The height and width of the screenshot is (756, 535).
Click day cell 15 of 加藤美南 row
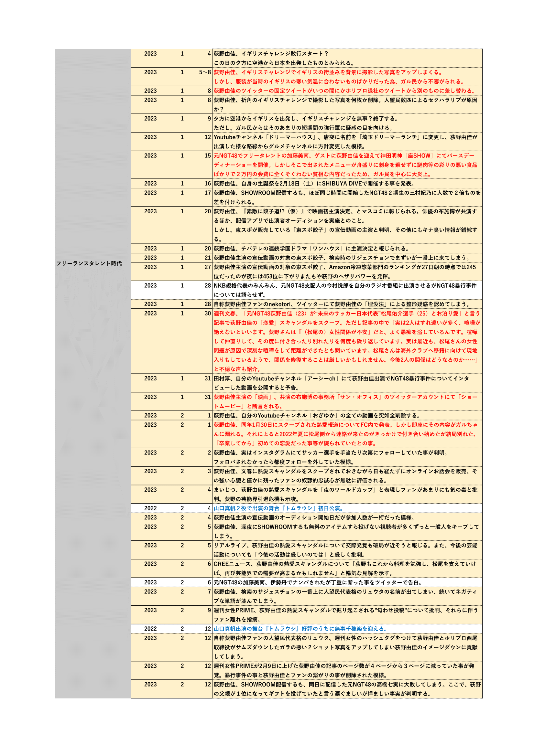[208, 156]
